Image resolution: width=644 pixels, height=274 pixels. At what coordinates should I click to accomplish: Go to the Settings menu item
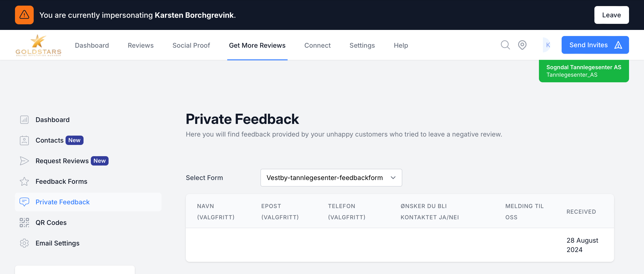click(362, 45)
